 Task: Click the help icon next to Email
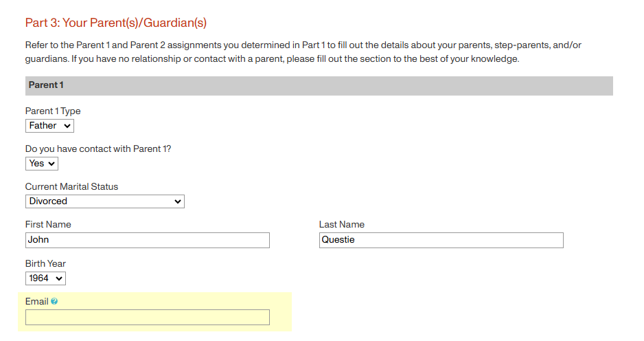tap(54, 302)
